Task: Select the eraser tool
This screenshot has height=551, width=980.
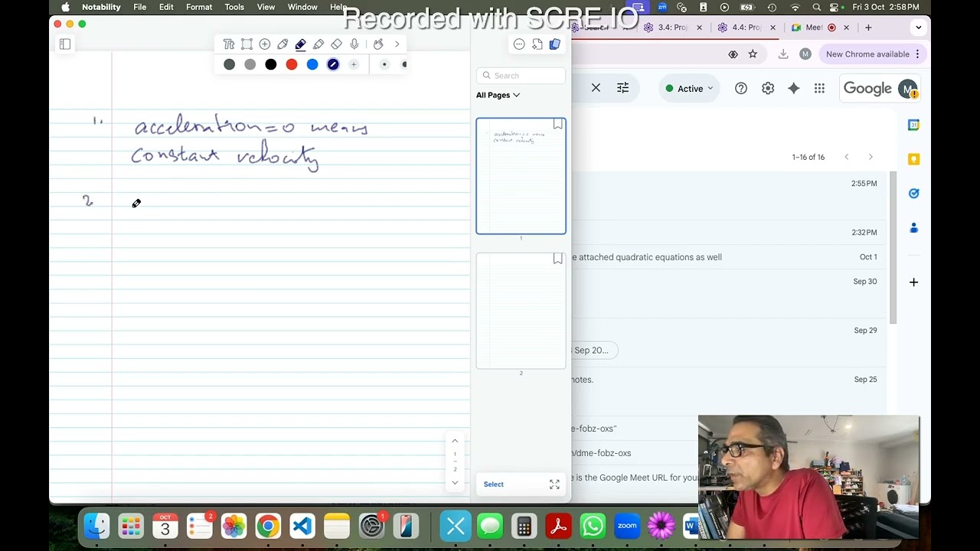Action: point(336,44)
